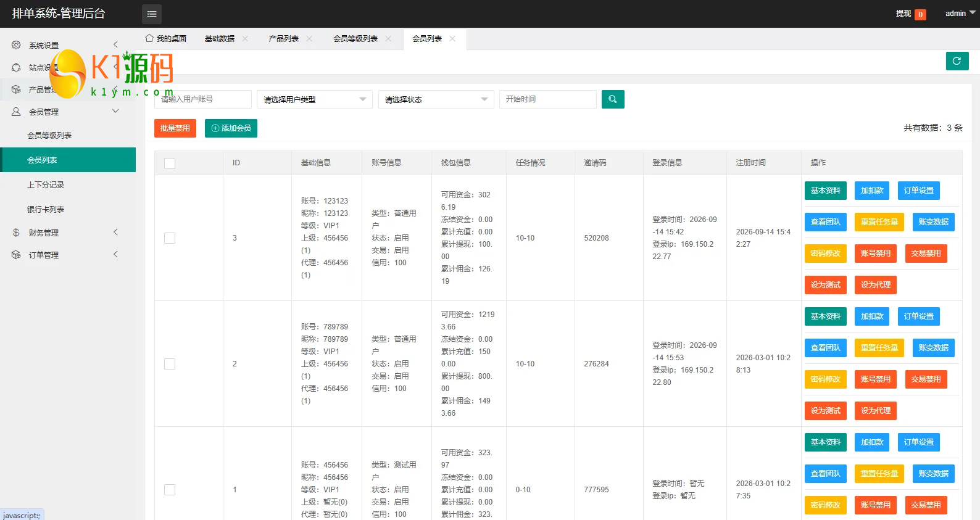Click 设为代理 for account 789789
Screen dimensions: 980x520
point(876,411)
